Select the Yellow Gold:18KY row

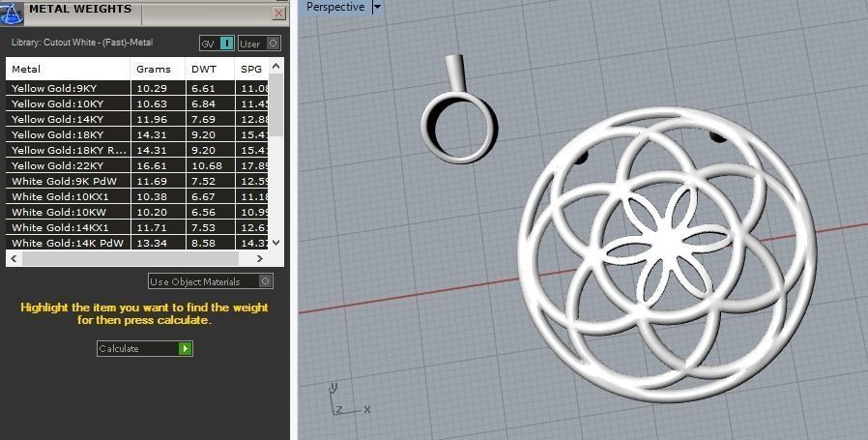137,134
